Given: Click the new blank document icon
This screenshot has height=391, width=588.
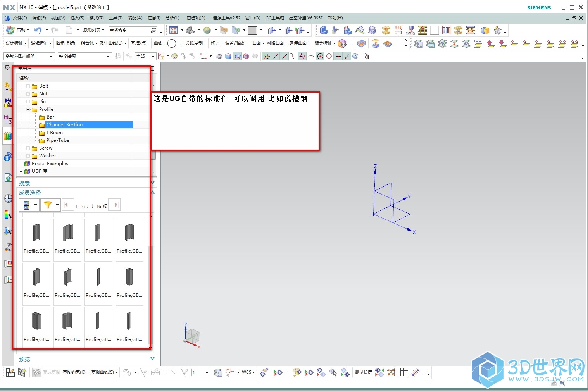Looking at the screenshot, I should pyautogui.click(x=69, y=30).
